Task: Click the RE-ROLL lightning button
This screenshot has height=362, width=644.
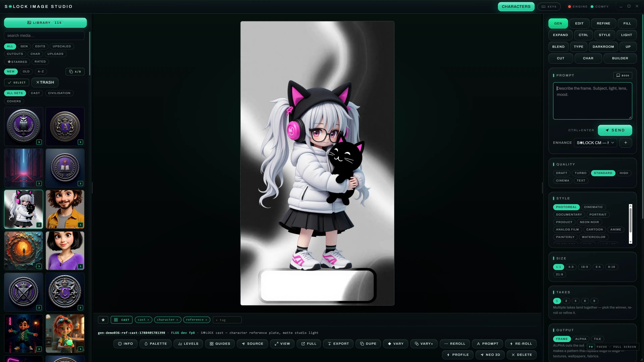Action: coord(521,344)
